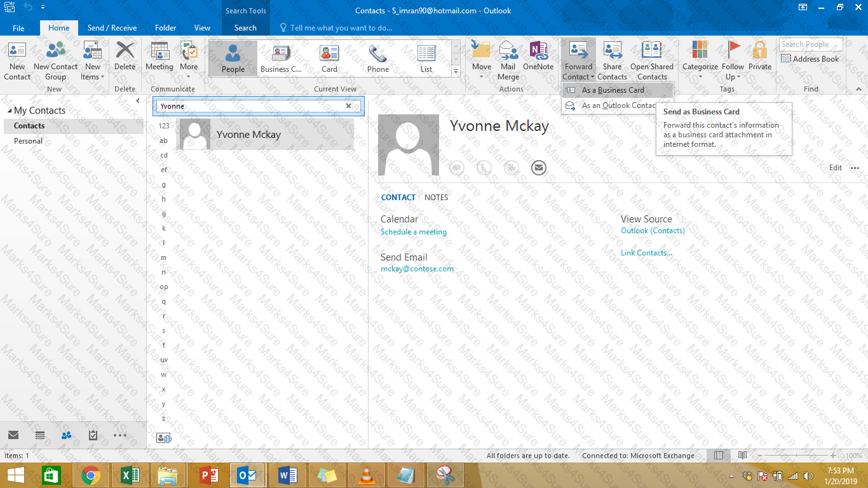This screenshot has height=488, width=868.
Task: Switch to Card view
Action: [x=330, y=58]
